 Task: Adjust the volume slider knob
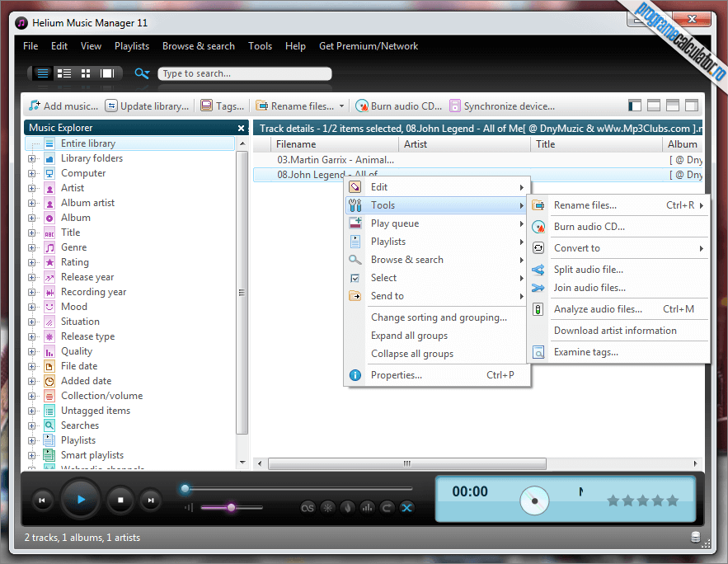pos(231,507)
